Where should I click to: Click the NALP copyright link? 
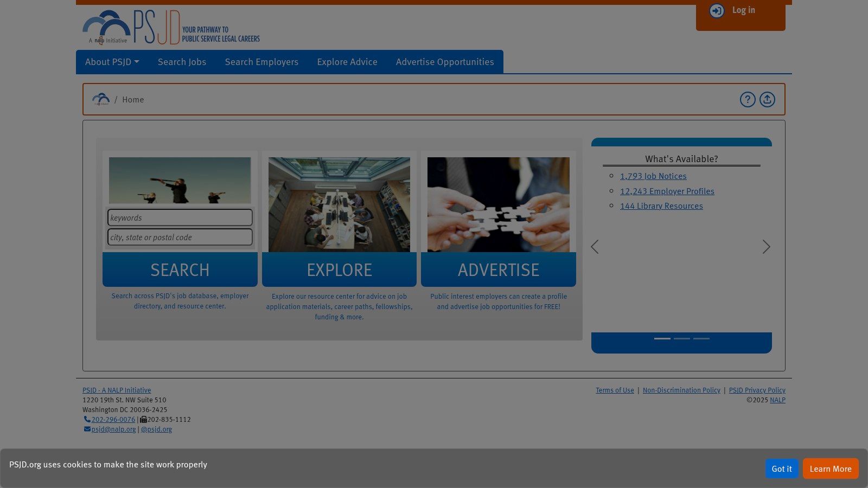777,400
